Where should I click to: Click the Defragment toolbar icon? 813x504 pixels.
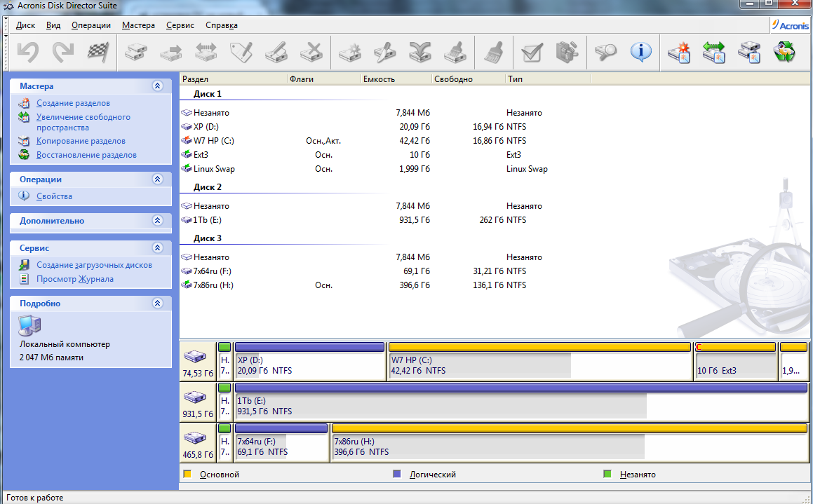567,52
